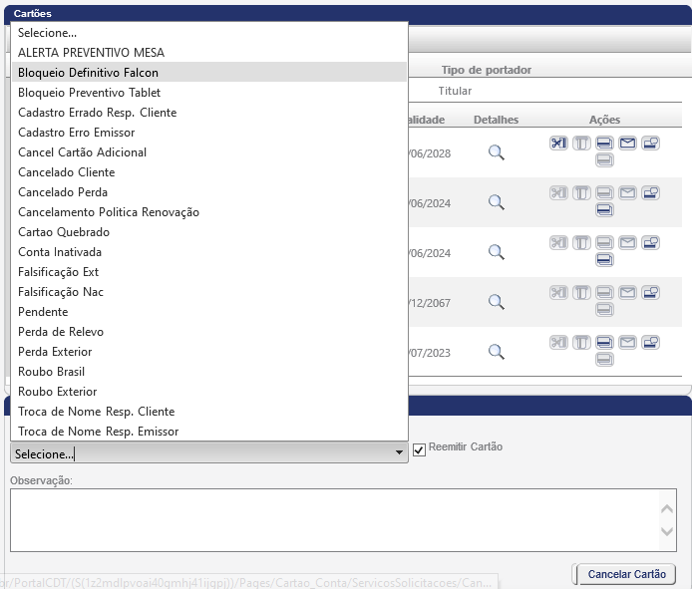
Task: Open details magnifier for card expiring 06/2028
Action: 496,152
